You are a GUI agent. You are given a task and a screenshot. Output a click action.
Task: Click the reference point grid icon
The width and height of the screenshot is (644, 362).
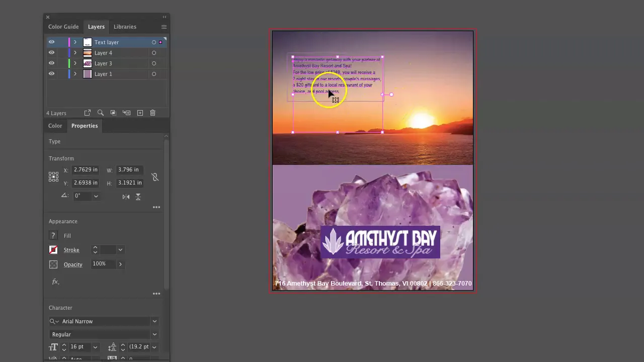coord(53,176)
